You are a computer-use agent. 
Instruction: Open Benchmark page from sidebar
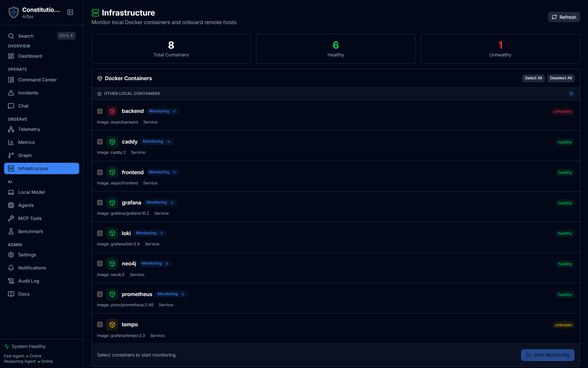click(x=42, y=231)
